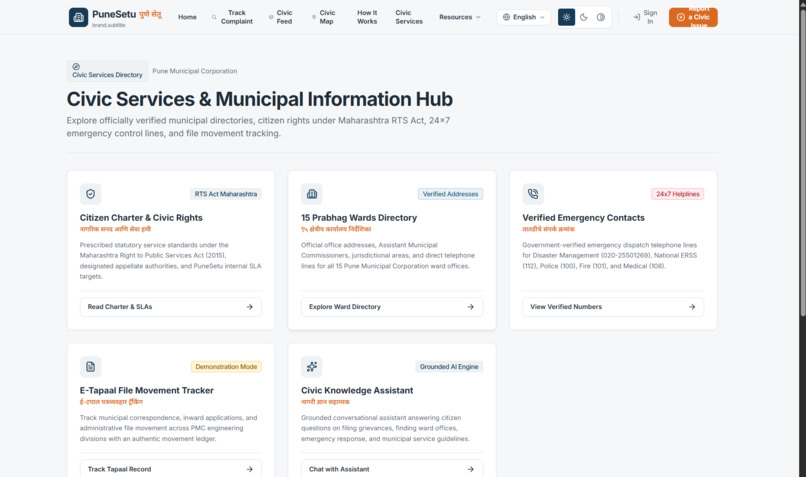The width and height of the screenshot is (806, 477).
Task: Click the 24x7 Helplines badge
Action: click(x=677, y=194)
